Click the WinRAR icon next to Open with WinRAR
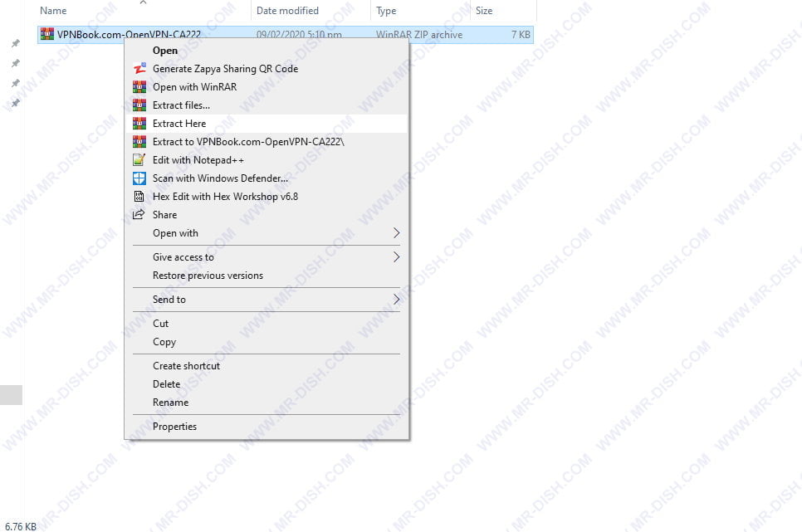This screenshot has height=532, width=802. (x=139, y=87)
